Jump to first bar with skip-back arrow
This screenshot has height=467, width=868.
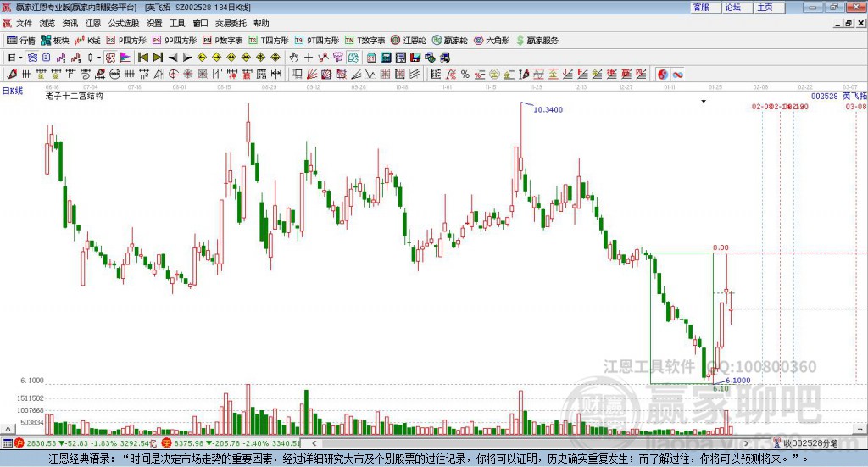click(142, 58)
